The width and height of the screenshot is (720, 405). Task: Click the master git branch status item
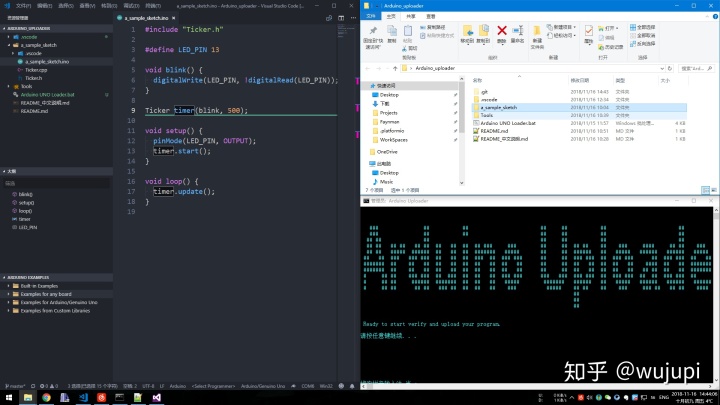pos(15,386)
